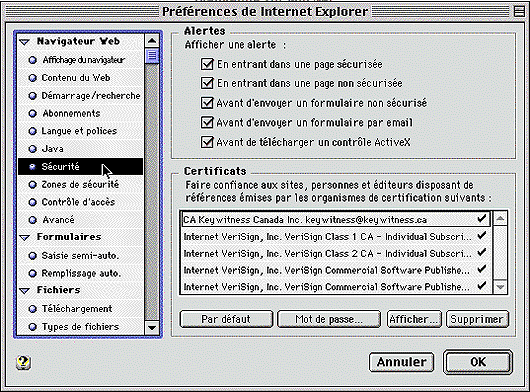Image resolution: width=530 pixels, height=392 pixels.
Task: Click sidebar scrollbar up arrow
Action: pyautogui.click(x=152, y=41)
